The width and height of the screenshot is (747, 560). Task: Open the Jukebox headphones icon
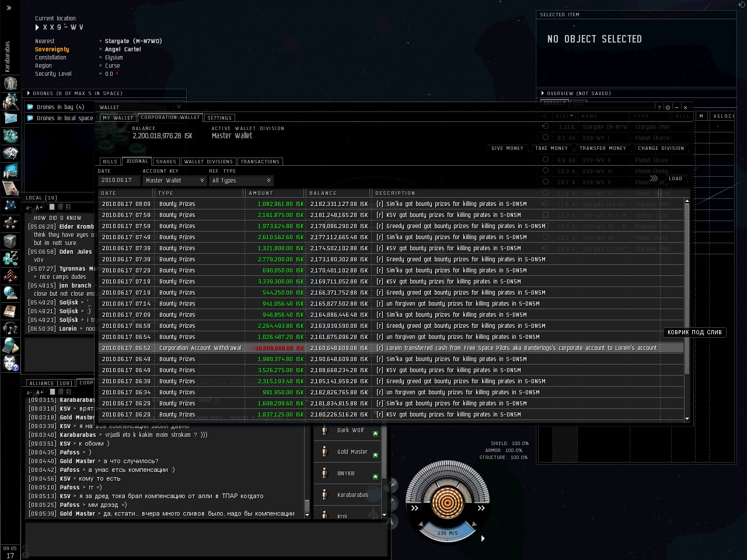pyautogui.click(x=11, y=328)
